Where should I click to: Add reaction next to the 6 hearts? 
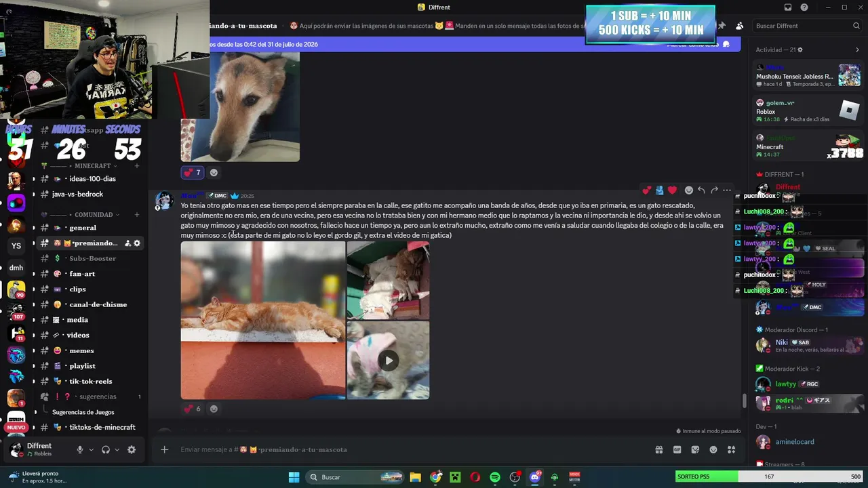coord(214,409)
